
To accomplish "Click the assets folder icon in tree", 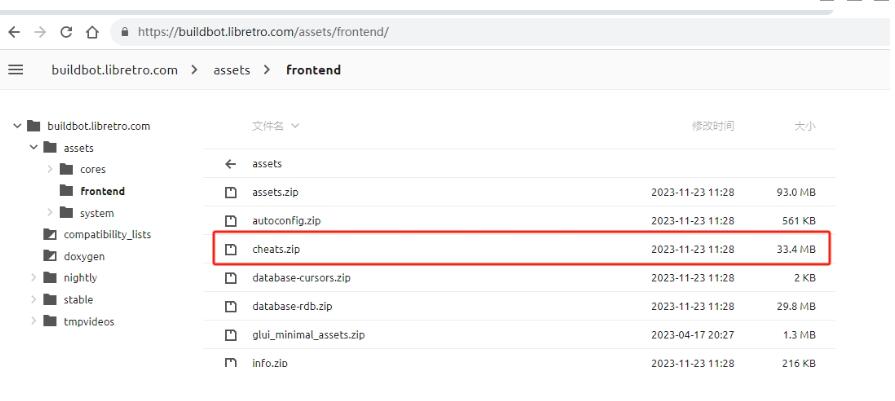I will click(50, 148).
